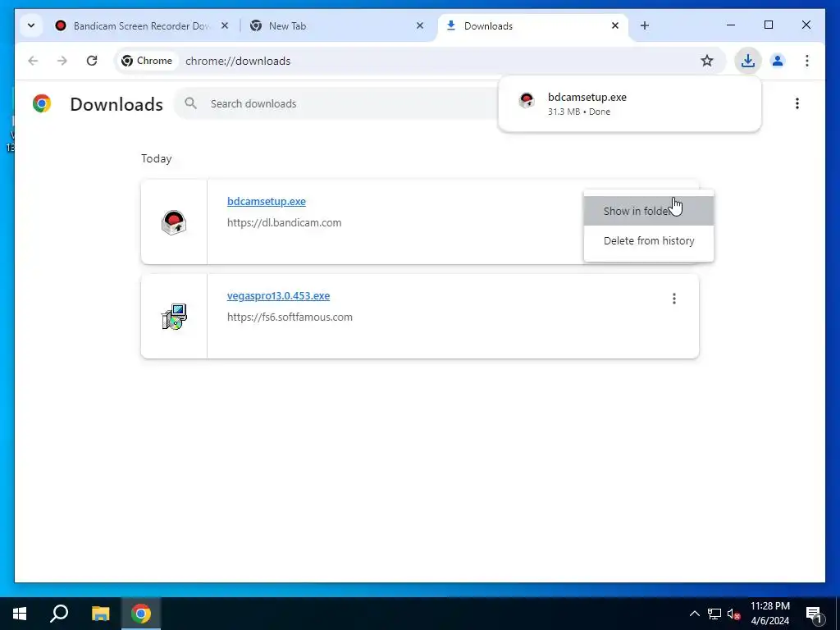The height and width of the screenshot is (630, 840).
Task: Click the Chrome logo beside Downloads
Action: click(x=42, y=103)
